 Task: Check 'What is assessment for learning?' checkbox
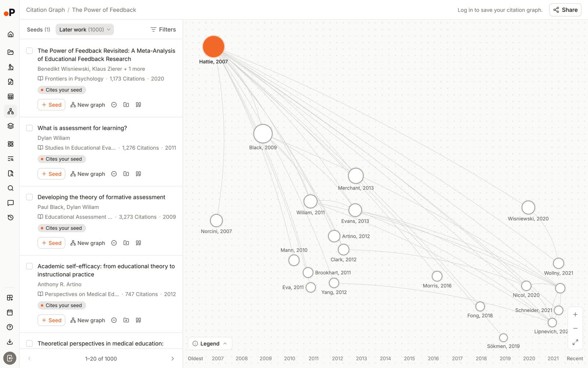point(29,128)
